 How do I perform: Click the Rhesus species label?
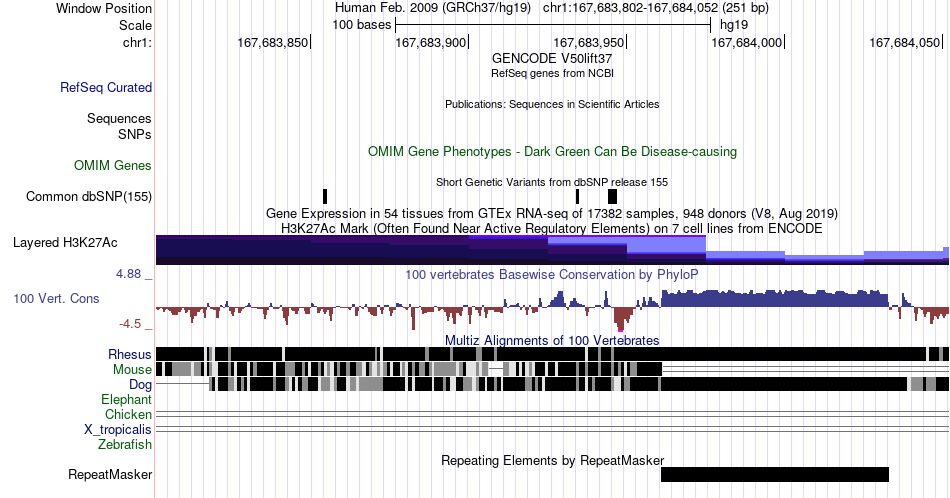[130, 354]
